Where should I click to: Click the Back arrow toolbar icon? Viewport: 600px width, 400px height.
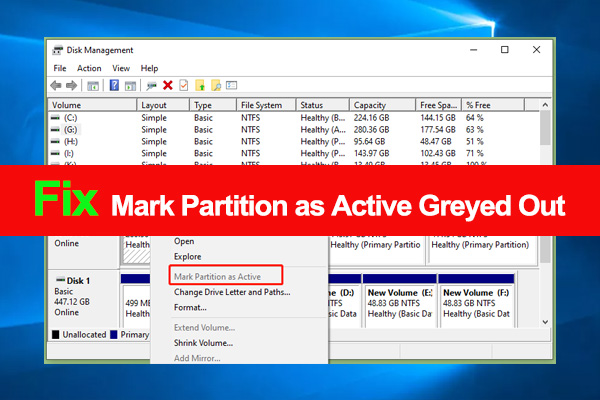[x=56, y=85]
